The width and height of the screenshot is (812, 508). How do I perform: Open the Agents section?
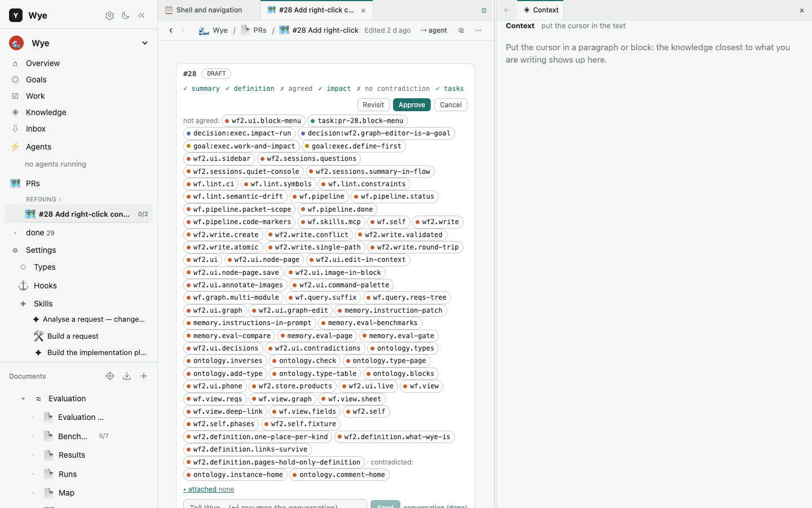pos(38,147)
